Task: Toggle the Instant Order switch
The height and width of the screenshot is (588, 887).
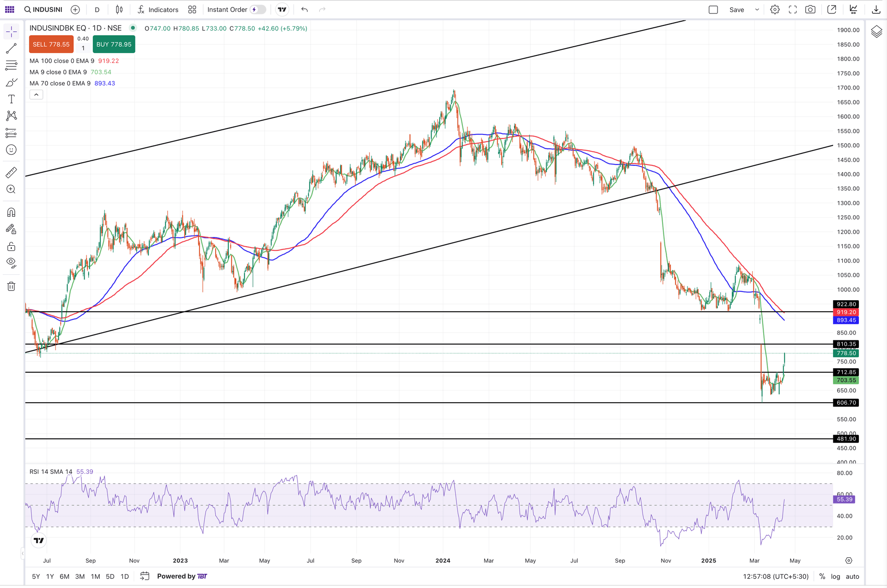Action: tap(258, 9)
